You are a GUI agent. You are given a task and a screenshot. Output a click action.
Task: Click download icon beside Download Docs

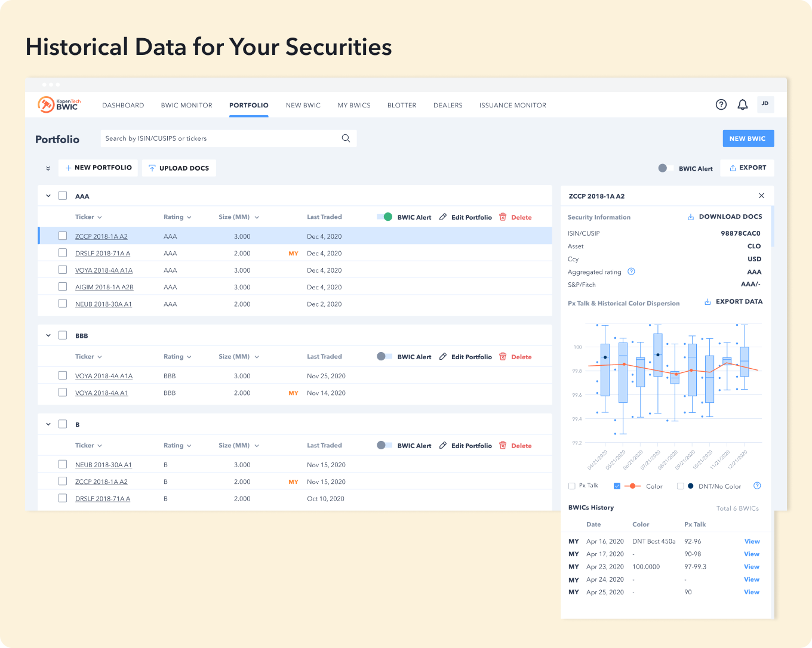coord(691,217)
